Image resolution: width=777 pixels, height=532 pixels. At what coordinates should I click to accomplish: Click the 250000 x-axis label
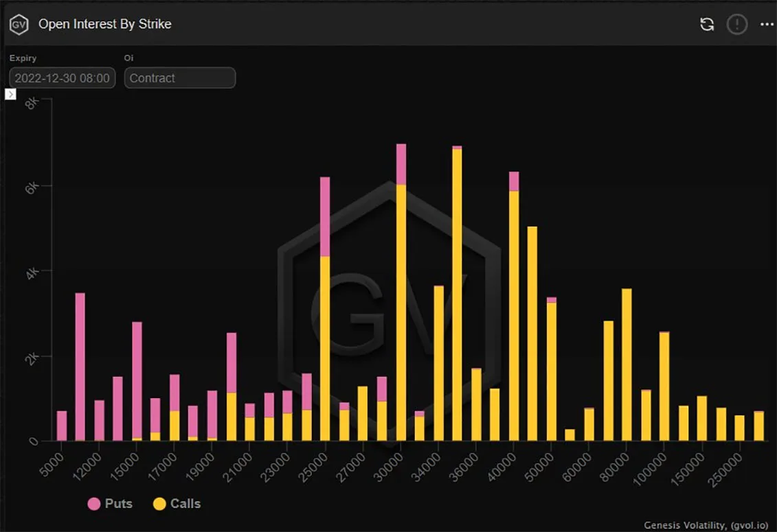click(726, 470)
